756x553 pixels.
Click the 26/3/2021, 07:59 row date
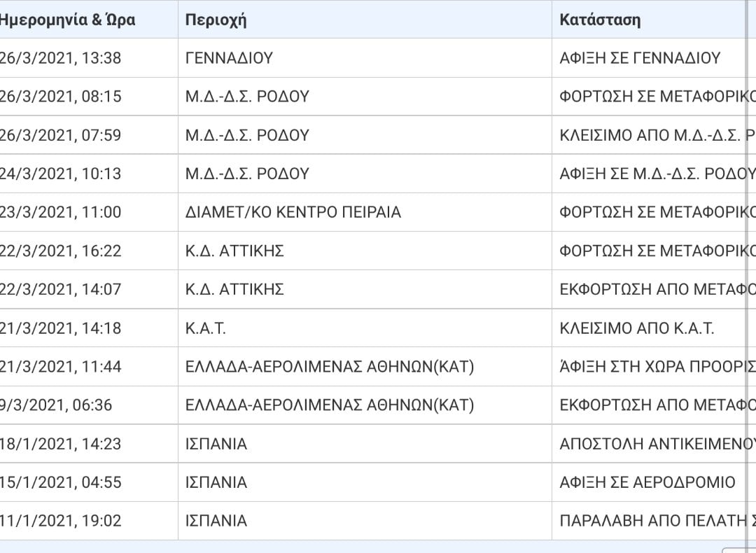point(60,135)
